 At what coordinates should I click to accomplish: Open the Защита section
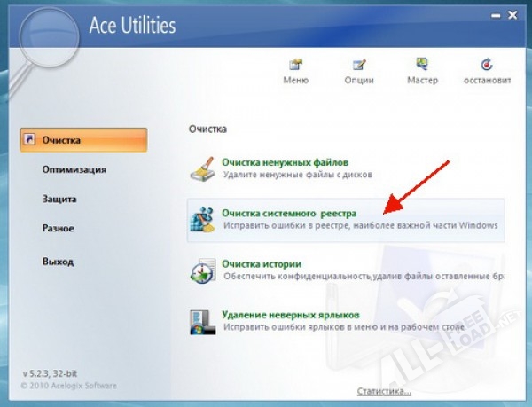click(x=59, y=199)
